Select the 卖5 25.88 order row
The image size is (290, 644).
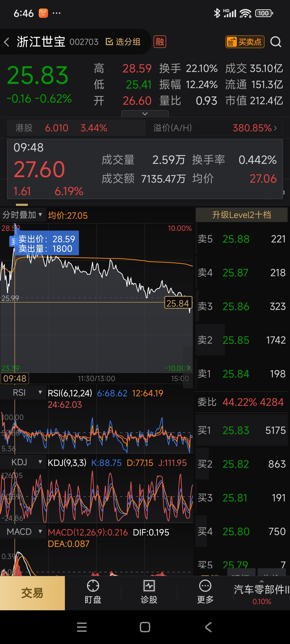pos(242,239)
